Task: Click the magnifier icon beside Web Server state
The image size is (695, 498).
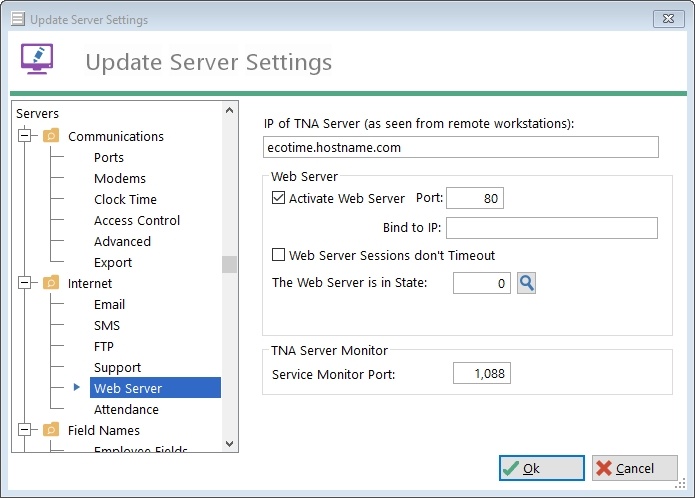Action: (526, 283)
